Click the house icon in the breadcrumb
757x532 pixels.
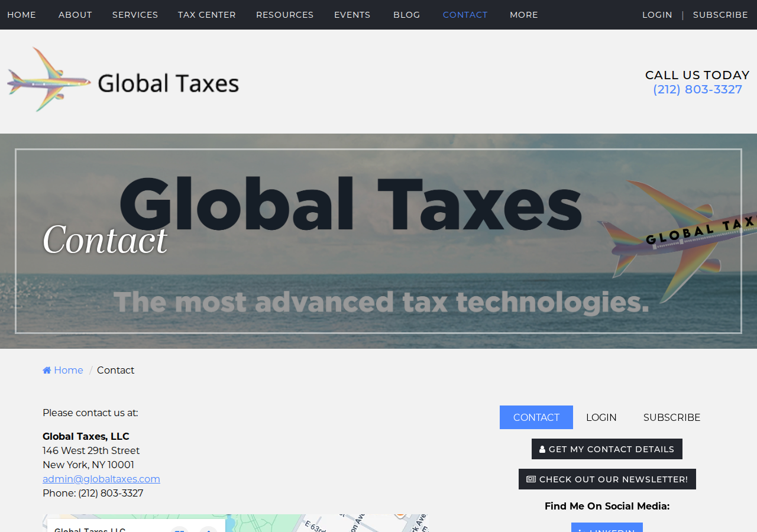click(x=47, y=370)
